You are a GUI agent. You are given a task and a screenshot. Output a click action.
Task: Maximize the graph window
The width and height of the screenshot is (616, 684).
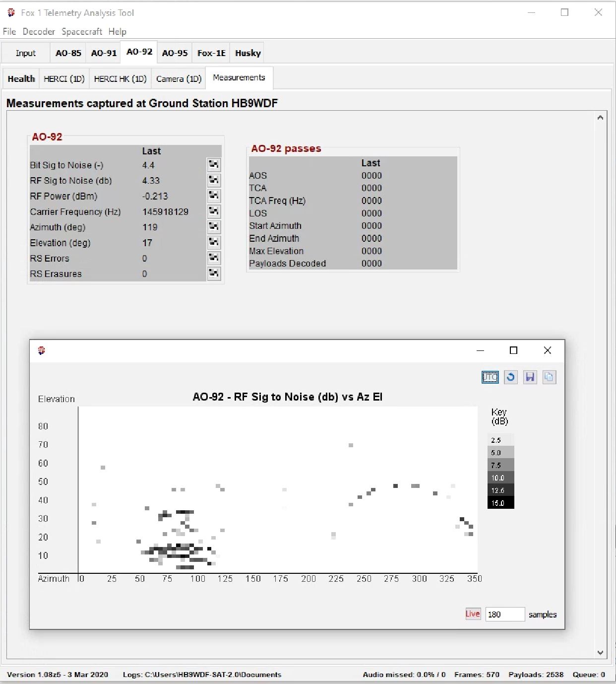tap(514, 350)
